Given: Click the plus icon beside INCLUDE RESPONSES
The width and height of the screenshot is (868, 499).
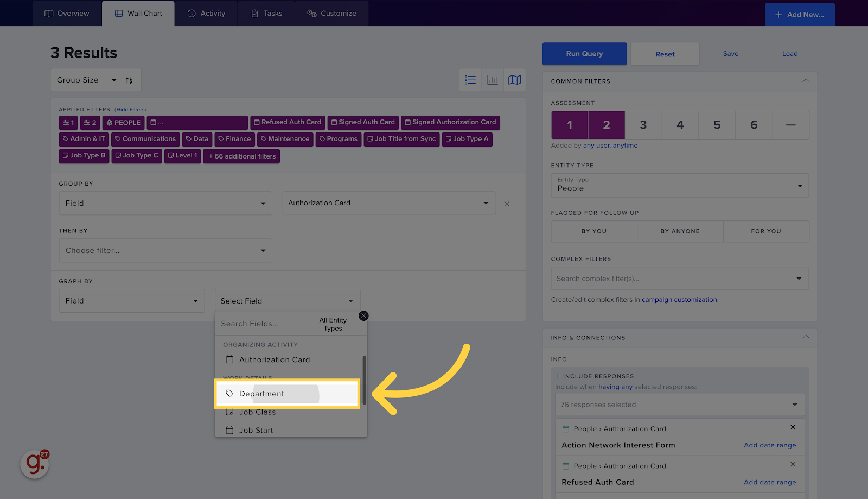Looking at the screenshot, I should point(558,376).
